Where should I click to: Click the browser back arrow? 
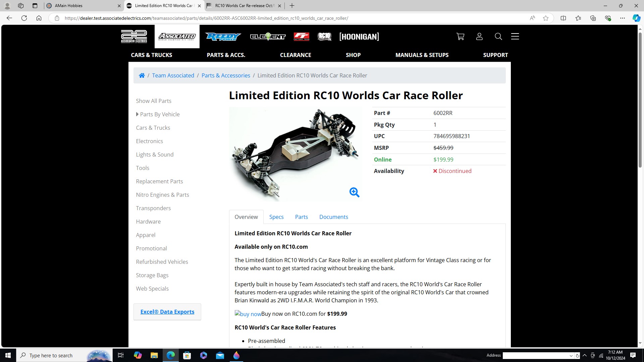pos(9,18)
